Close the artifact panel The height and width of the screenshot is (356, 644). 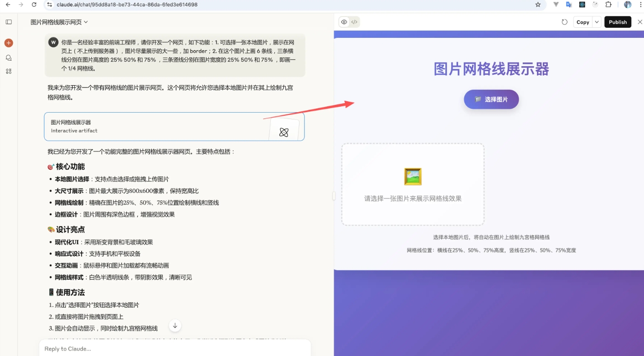click(x=639, y=22)
